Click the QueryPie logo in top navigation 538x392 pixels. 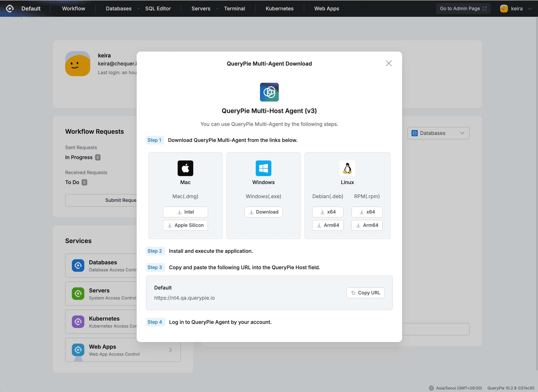[10, 9]
